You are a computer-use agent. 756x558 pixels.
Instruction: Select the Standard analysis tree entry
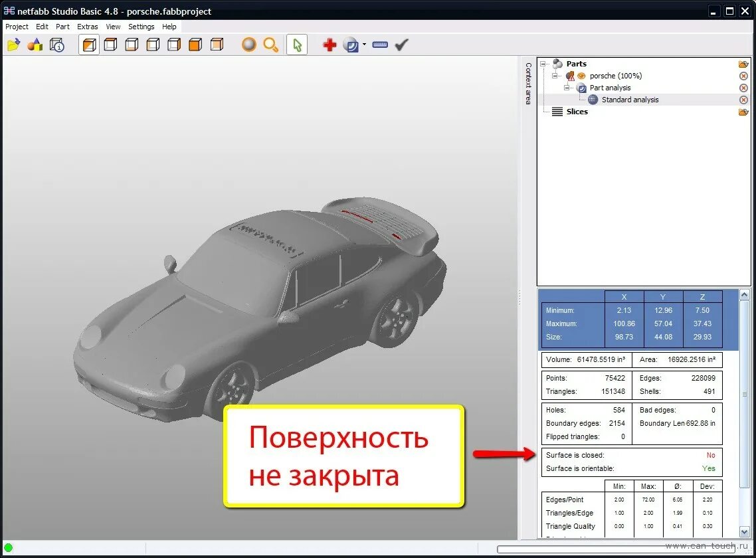pyautogui.click(x=630, y=100)
